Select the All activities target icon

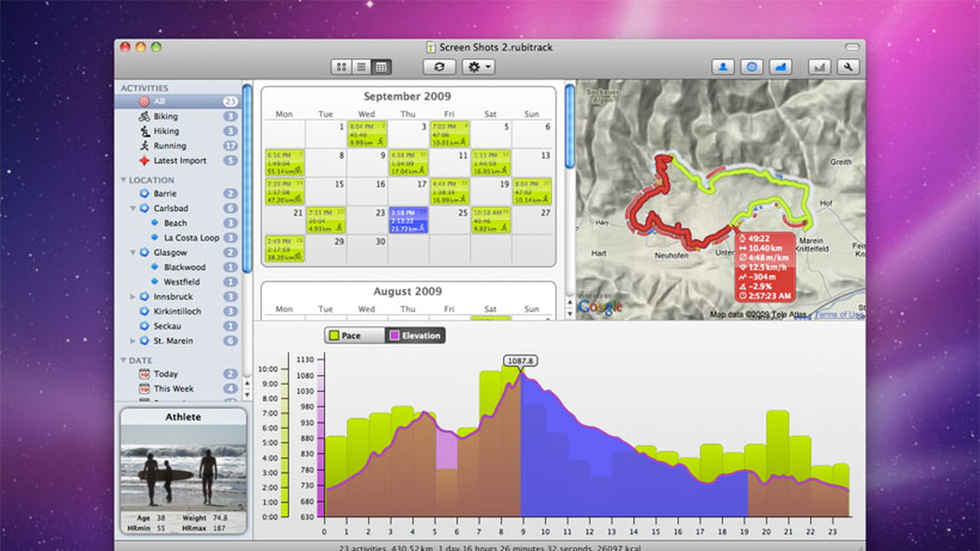pos(144,101)
